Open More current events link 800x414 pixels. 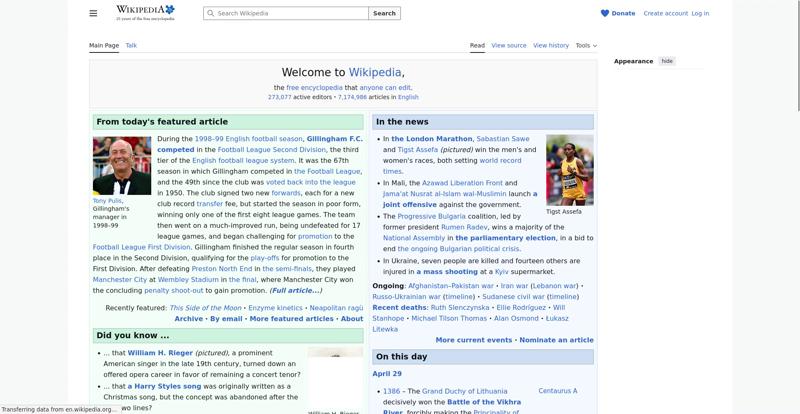(474, 340)
